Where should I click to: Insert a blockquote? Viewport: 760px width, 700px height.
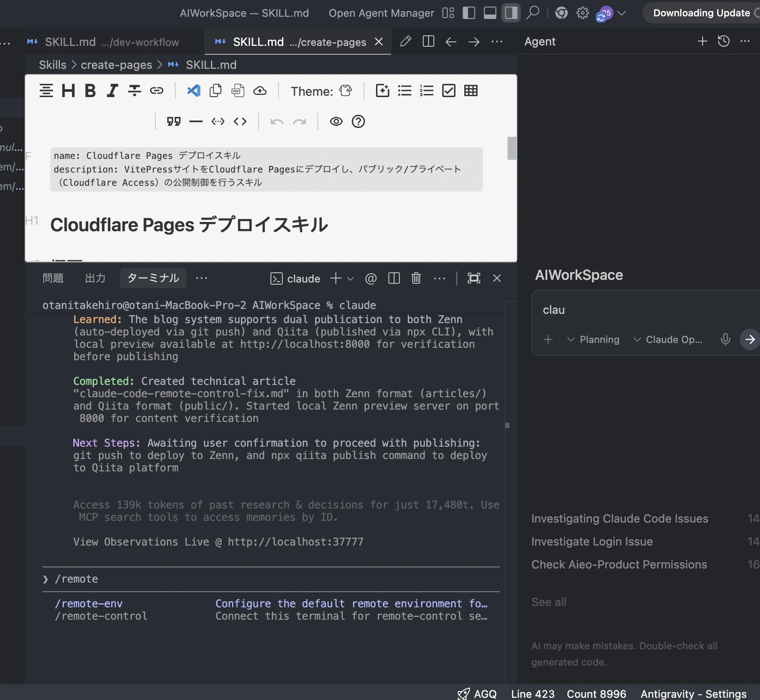pos(174,121)
